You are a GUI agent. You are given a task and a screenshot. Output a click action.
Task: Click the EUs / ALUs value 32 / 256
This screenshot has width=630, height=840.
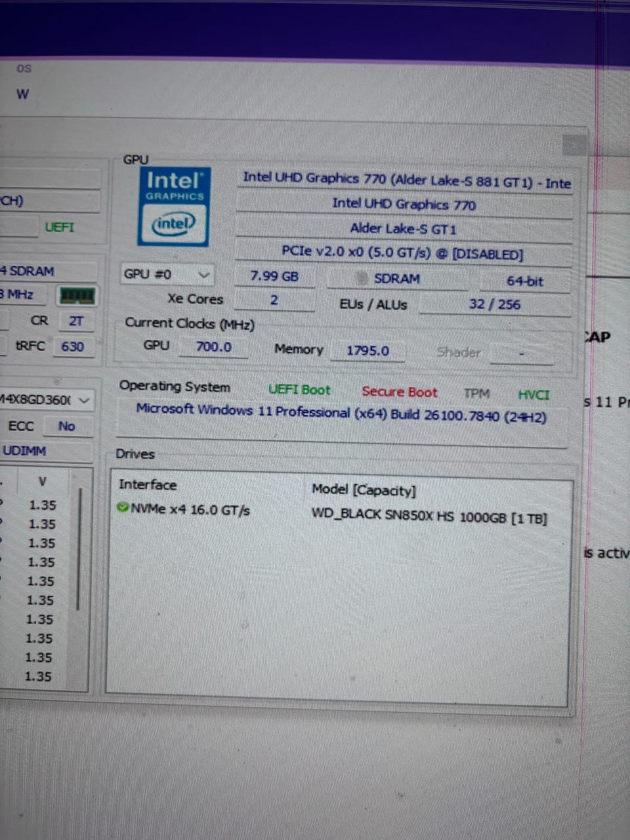pyautogui.click(x=495, y=304)
